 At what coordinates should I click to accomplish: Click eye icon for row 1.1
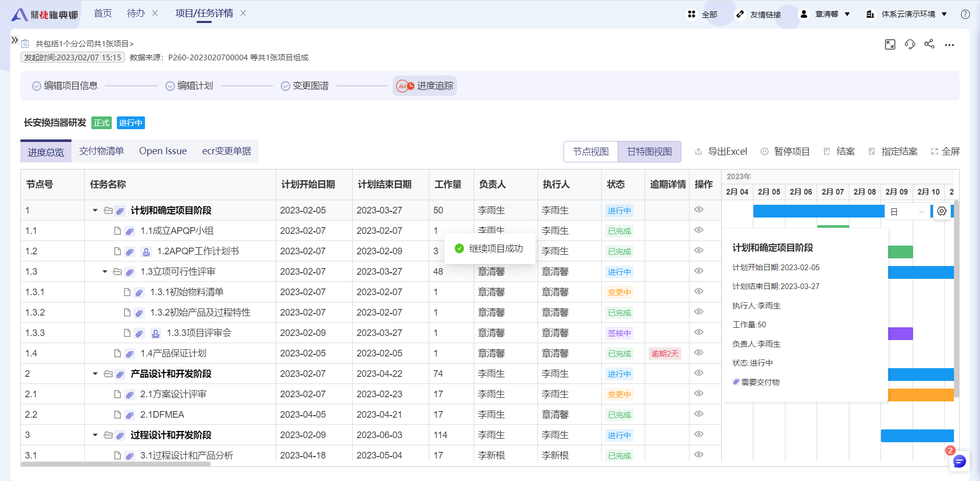[699, 230]
